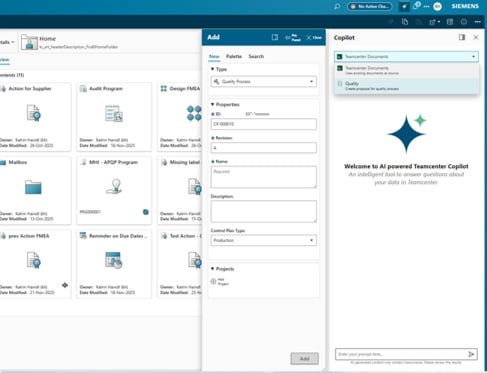Screen dimensions: 487x373
Task: Click the Add Project plus icon
Action: pos(213,281)
